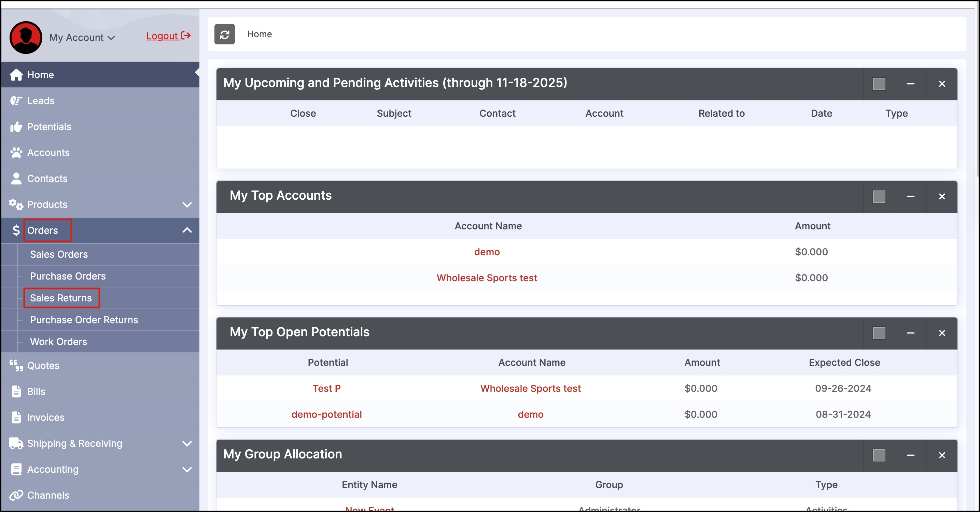Toggle the square box in My Top Open Potentials header
Viewport: 980px width, 512px height.
point(879,333)
